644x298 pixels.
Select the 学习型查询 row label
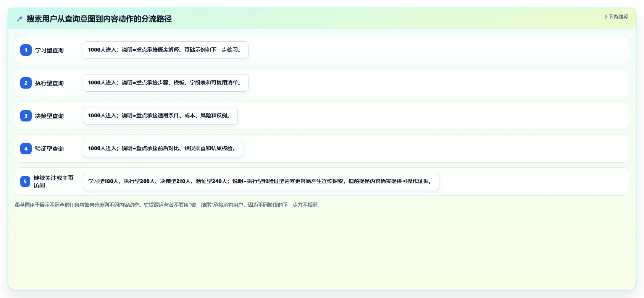tap(49, 50)
